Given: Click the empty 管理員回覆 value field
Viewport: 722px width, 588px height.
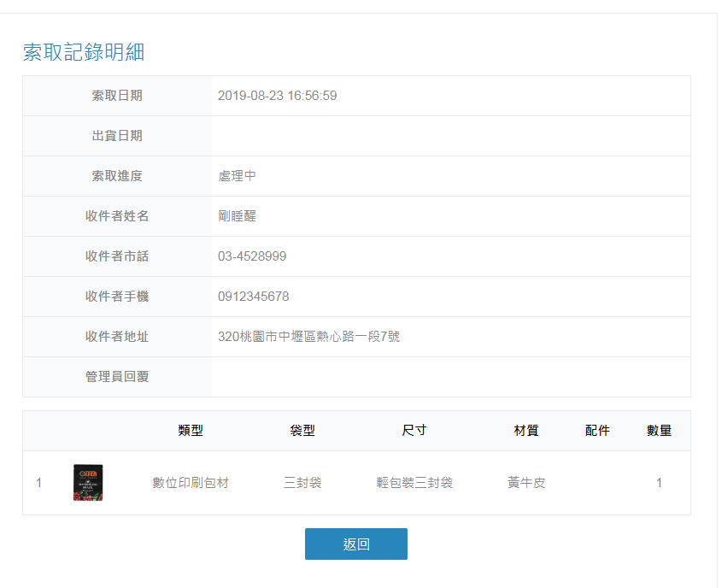Looking at the screenshot, I should (x=450, y=377).
